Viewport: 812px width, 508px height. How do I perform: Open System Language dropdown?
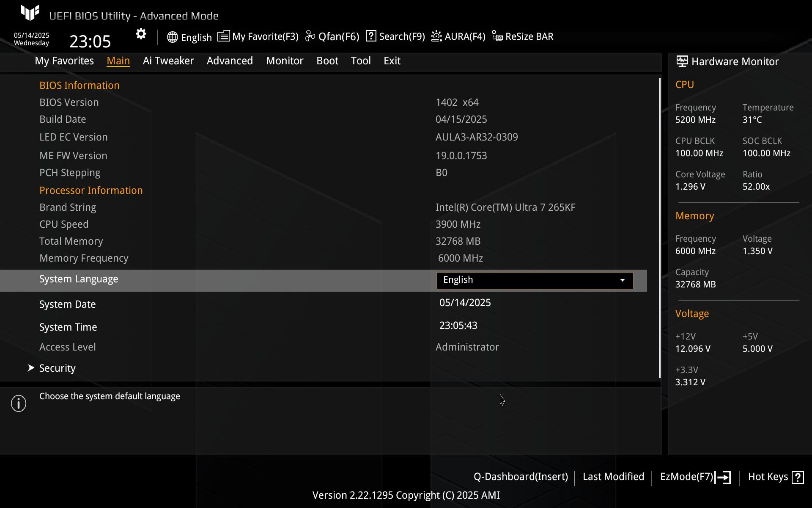pos(535,280)
